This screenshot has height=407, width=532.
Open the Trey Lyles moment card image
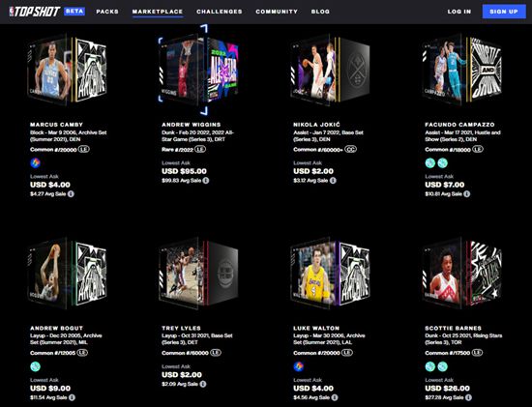click(x=198, y=273)
